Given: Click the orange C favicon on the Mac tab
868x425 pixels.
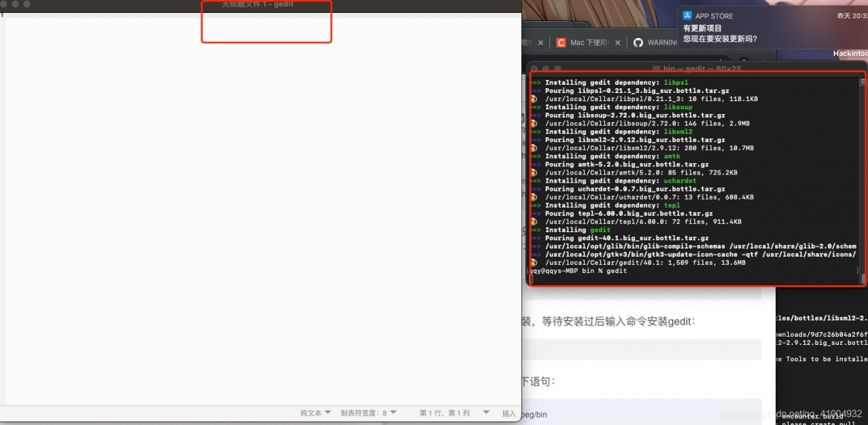Looking at the screenshot, I should click(561, 43).
